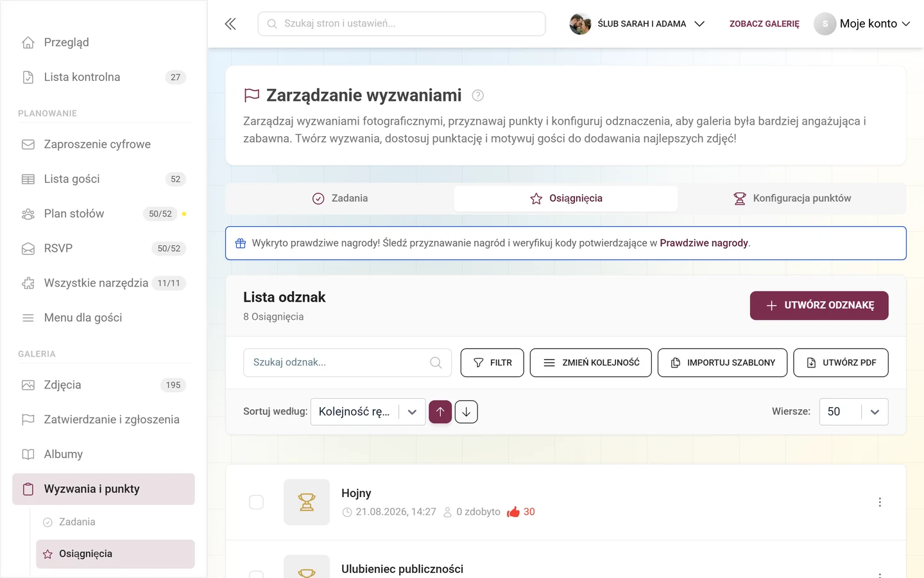The height and width of the screenshot is (578, 924).
Task: Click the flag icon beside page title
Action: (x=252, y=96)
